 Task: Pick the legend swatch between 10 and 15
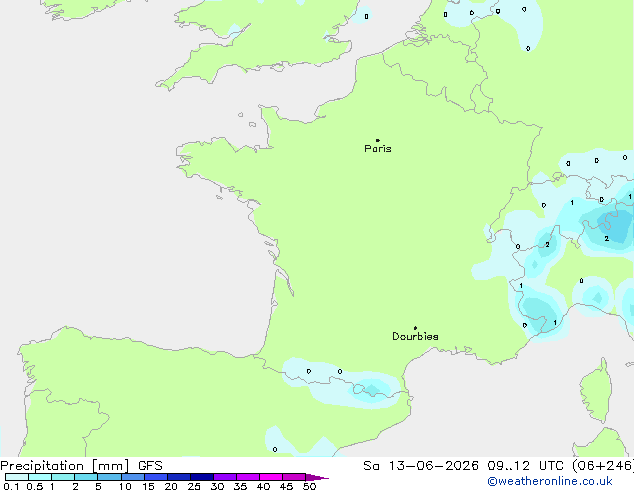(x=133, y=477)
